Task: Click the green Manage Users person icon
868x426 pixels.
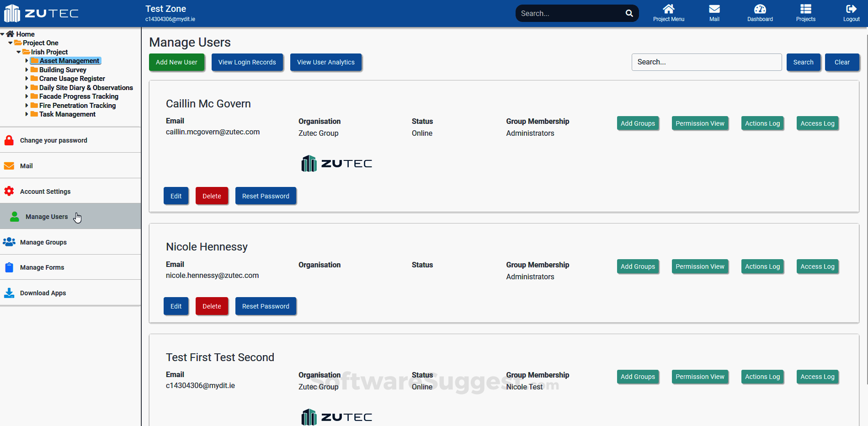Action: tap(14, 216)
